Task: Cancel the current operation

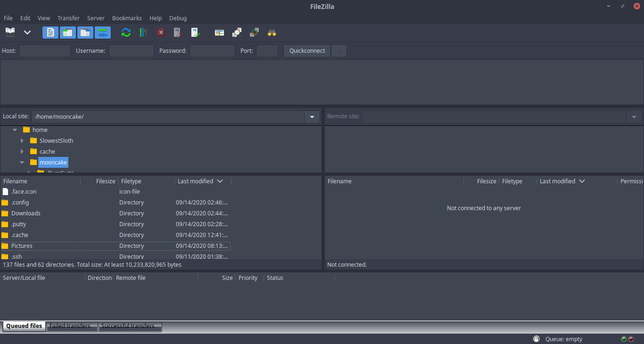Action: (161, 33)
